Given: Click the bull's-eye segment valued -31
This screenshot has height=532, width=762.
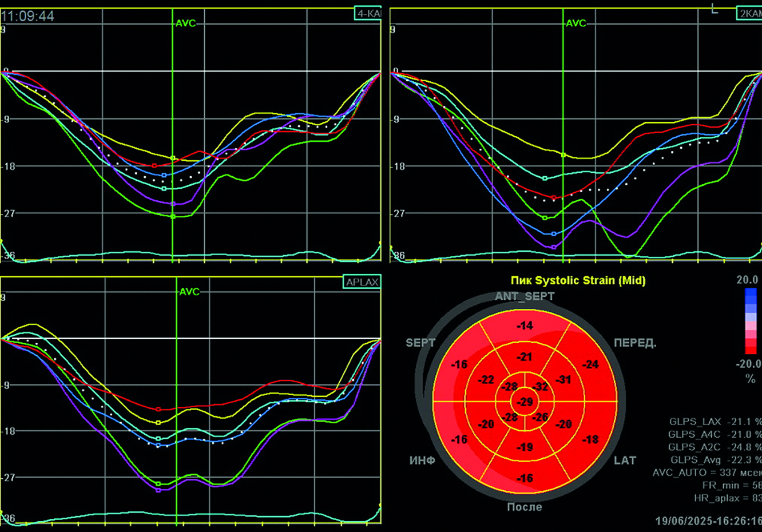Looking at the screenshot, I should point(563,379).
